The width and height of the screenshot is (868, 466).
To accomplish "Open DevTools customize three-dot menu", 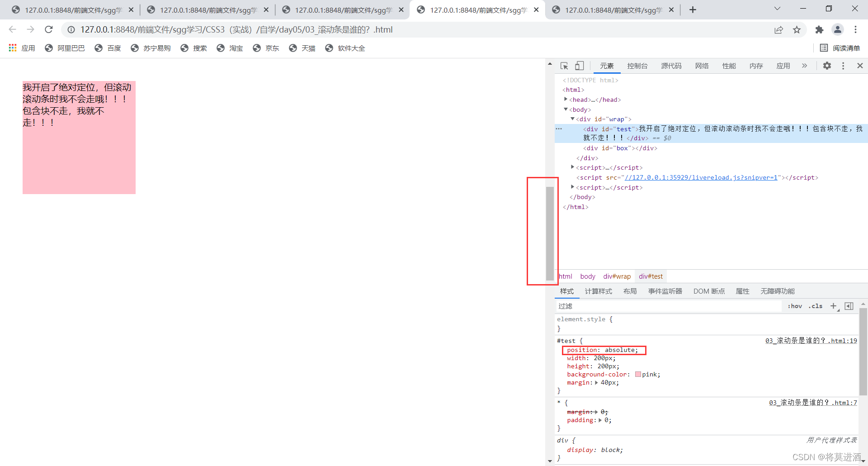I will pyautogui.click(x=843, y=66).
